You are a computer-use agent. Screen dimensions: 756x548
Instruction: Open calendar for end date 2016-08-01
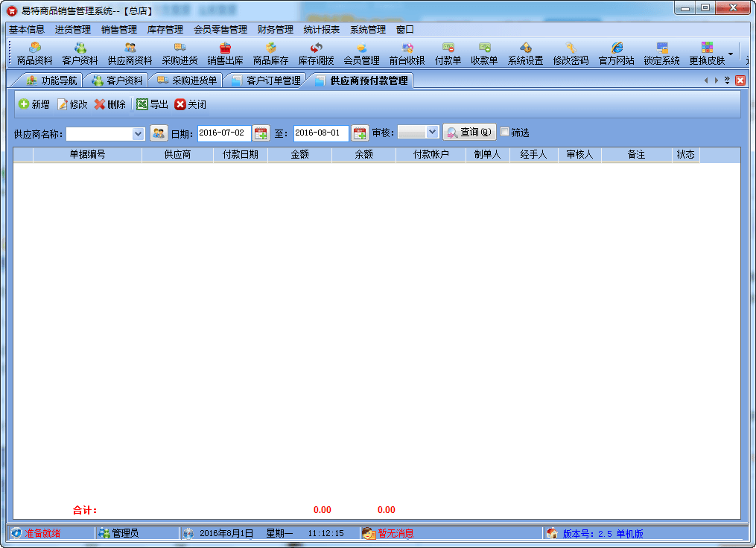[360, 133]
